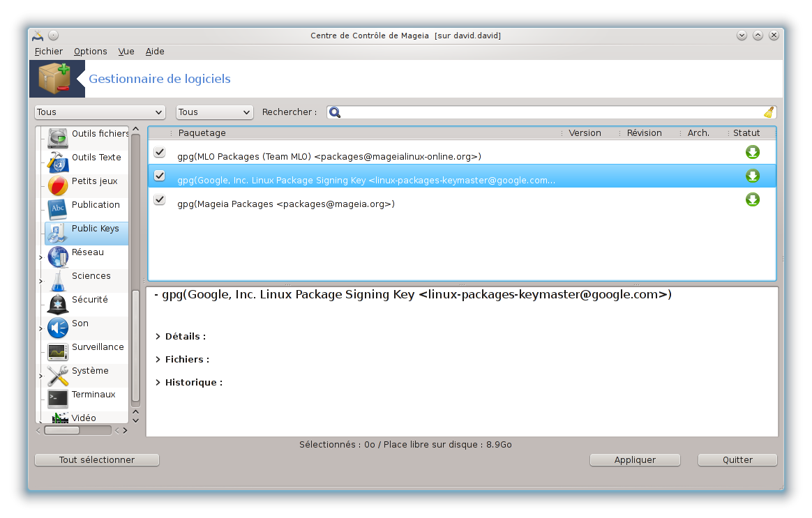Click the Mageia window menu icon in title bar

click(37, 35)
